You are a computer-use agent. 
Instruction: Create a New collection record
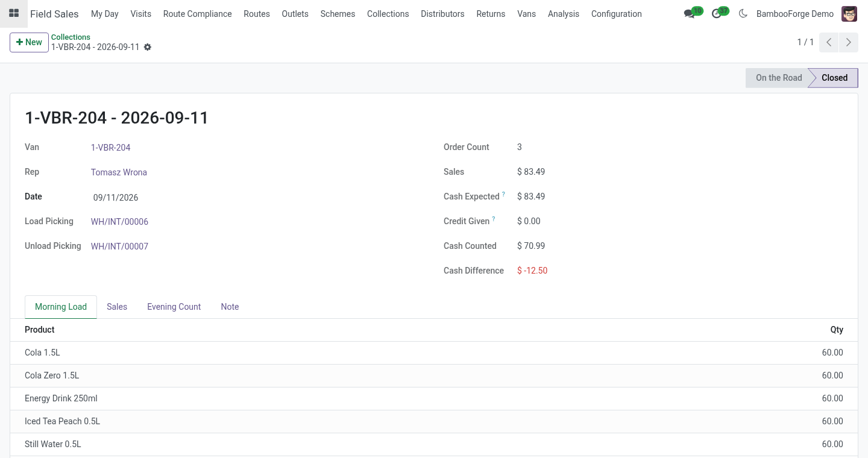(29, 42)
